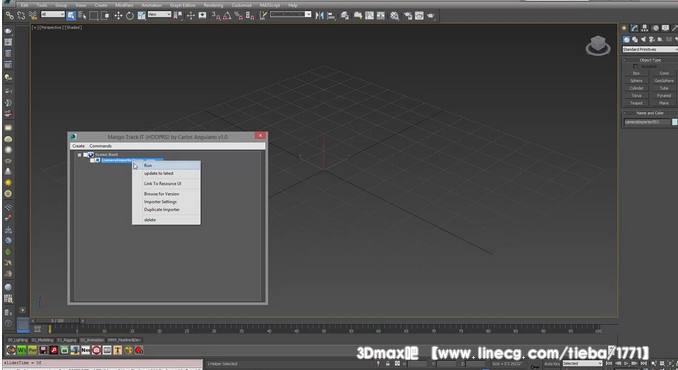Click the Unlink Selection tool icon
The width and height of the screenshot is (678, 370).
[21, 16]
